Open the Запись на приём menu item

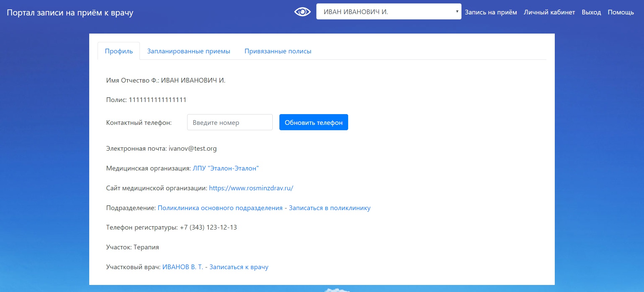[x=490, y=12]
